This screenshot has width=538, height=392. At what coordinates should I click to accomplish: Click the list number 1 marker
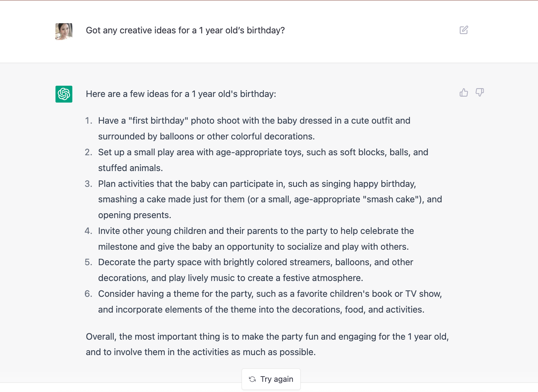pos(88,121)
